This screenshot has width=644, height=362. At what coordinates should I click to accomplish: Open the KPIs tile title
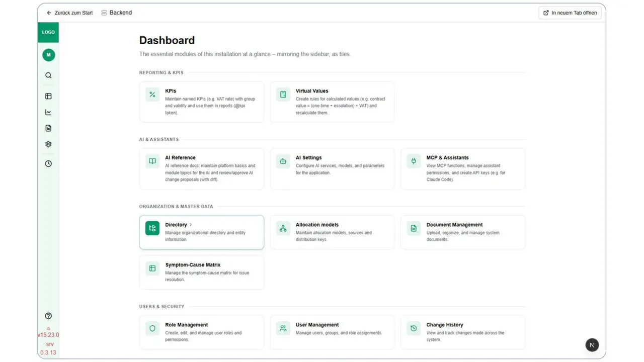(171, 91)
